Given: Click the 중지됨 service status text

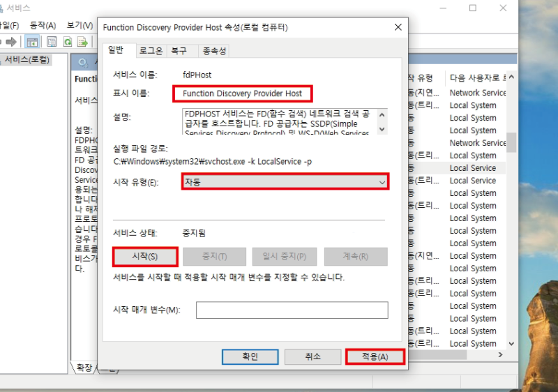Looking at the screenshot, I should coord(194,233).
